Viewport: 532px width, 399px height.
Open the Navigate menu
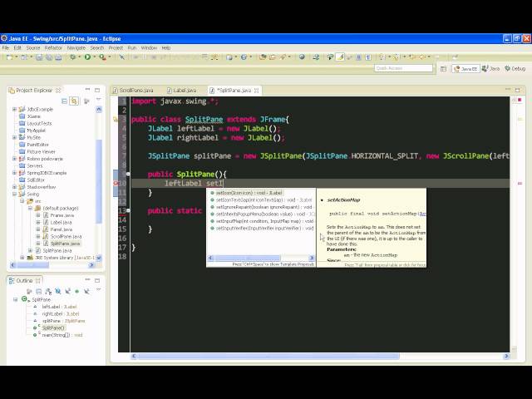coord(76,48)
